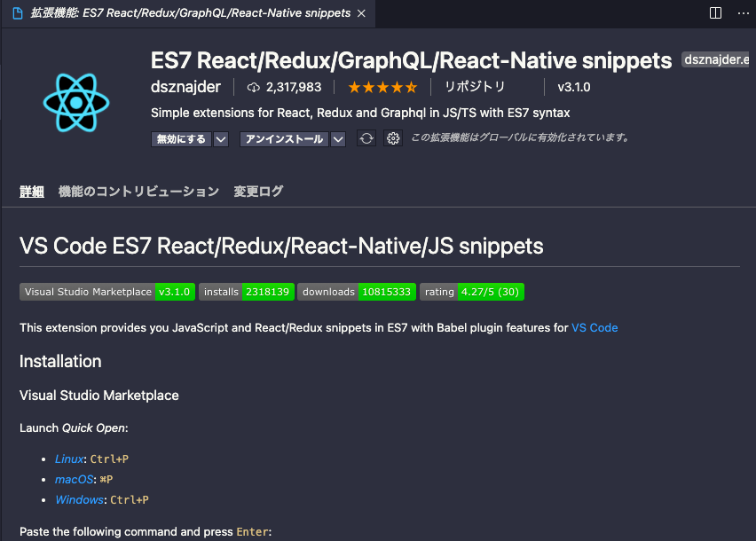
Task: Close the ES7 React snippets extension tab
Action: (x=361, y=13)
